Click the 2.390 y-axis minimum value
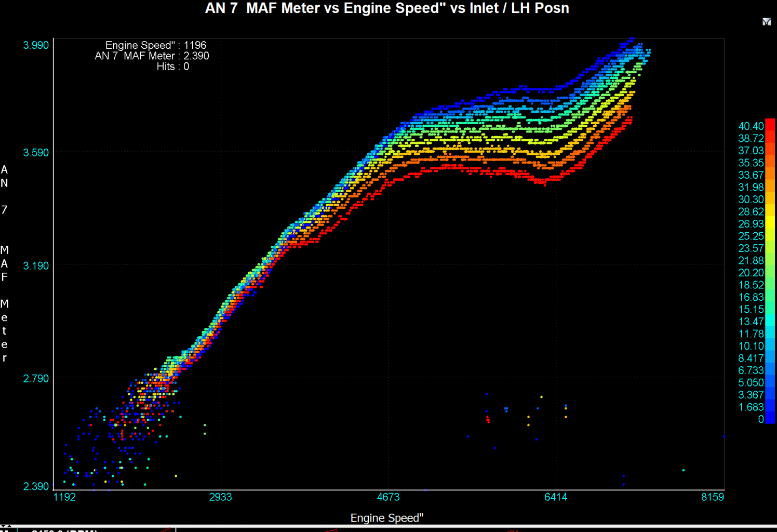 36,486
